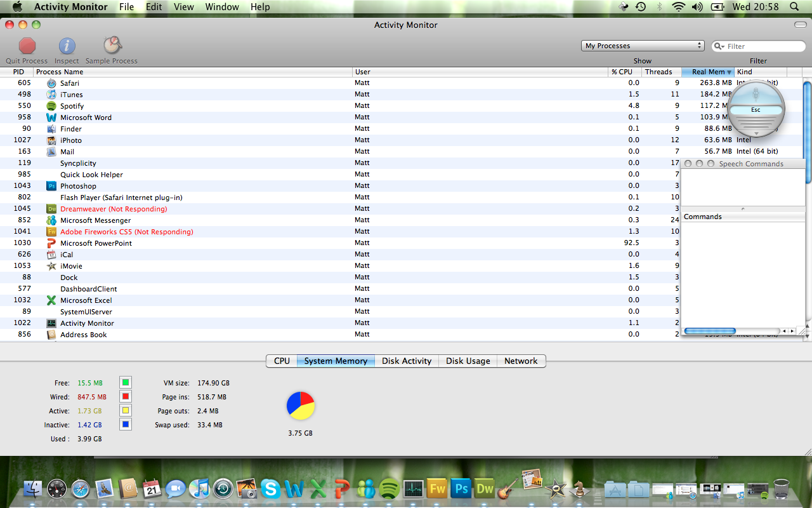Viewport: 812px width, 508px height.
Task: Sort by the User column header
Action: pyautogui.click(x=480, y=72)
